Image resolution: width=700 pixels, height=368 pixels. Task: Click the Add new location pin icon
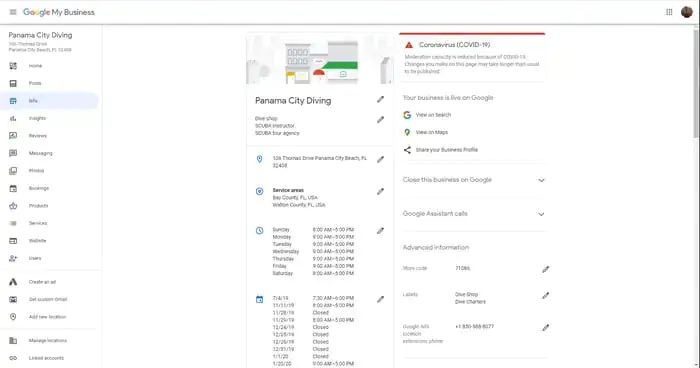pyautogui.click(x=13, y=317)
